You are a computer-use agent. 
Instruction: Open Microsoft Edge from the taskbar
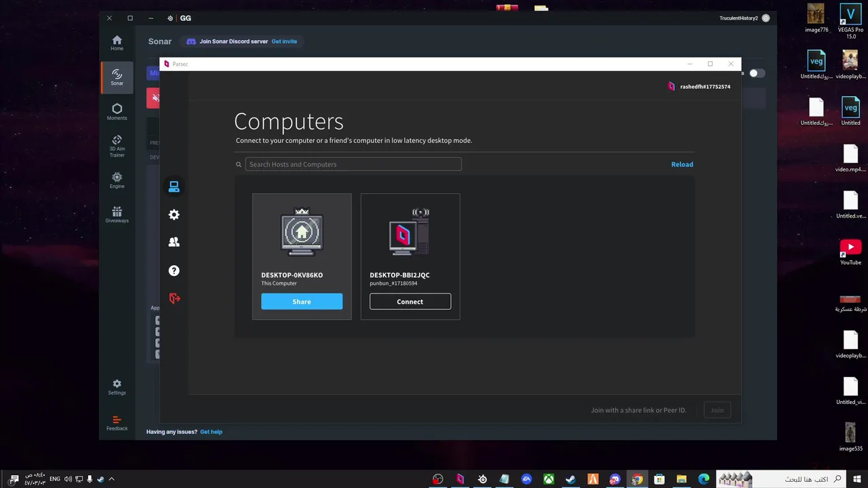coord(704,479)
